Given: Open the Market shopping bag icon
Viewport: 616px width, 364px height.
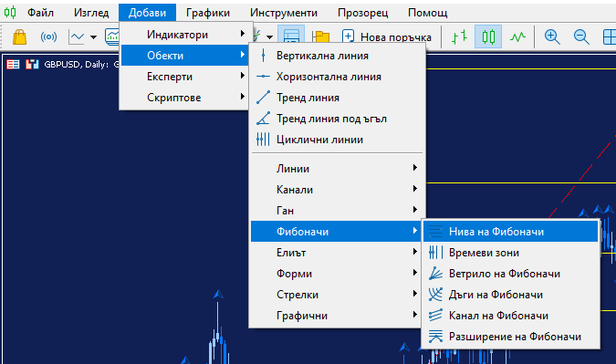Looking at the screenshot, I should [x=19, y=36].
